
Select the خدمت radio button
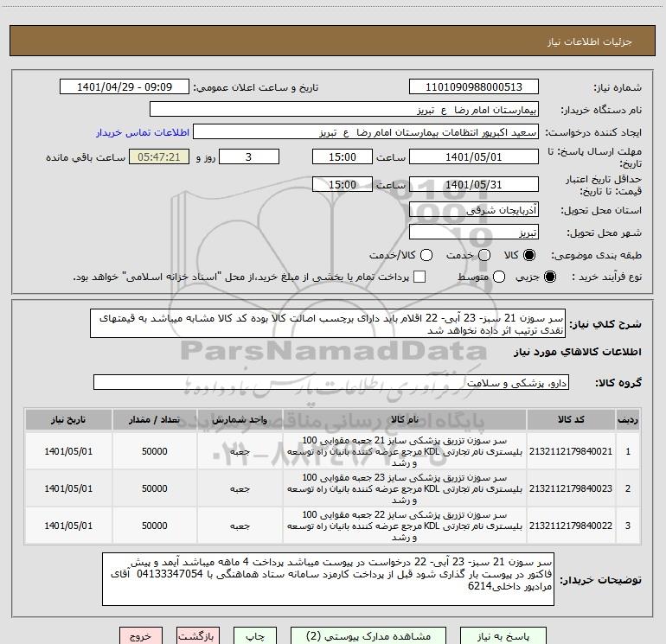tap(484, 255)
